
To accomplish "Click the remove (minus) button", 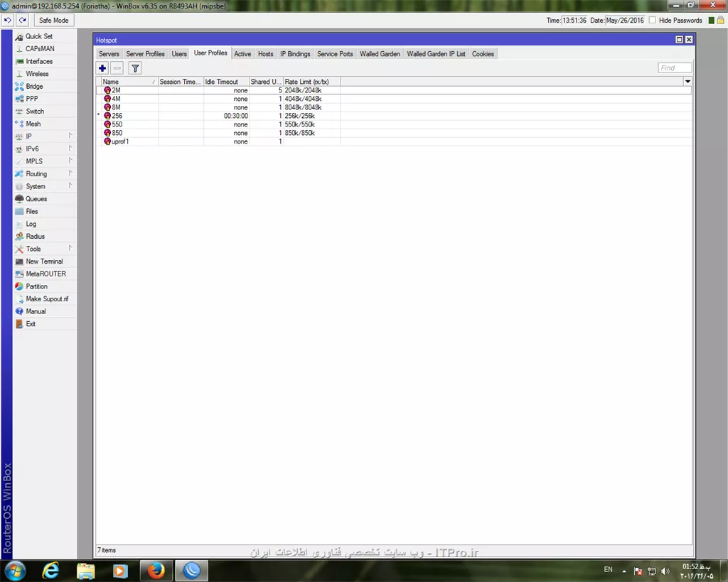I will pos(117,68).
